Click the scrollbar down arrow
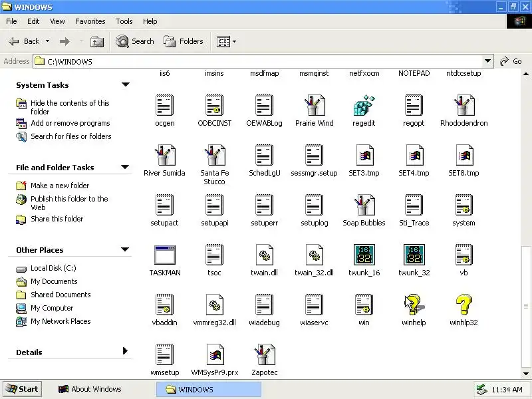This screenshot has height=399, width=532. click(526, 374)
